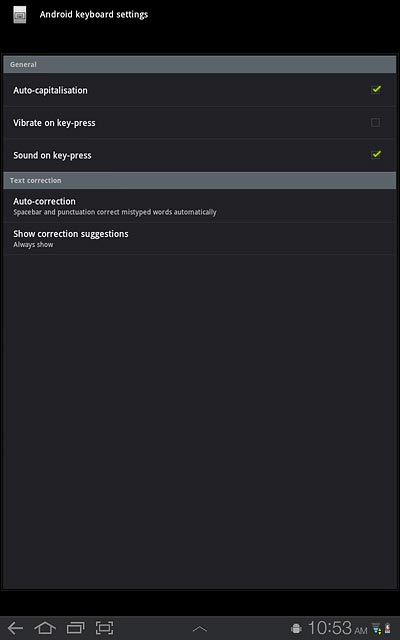The height and width of the screenshot is (640, 400).
Task: Tap the Sound on key-press label
Action: click(x=52, y=156)
